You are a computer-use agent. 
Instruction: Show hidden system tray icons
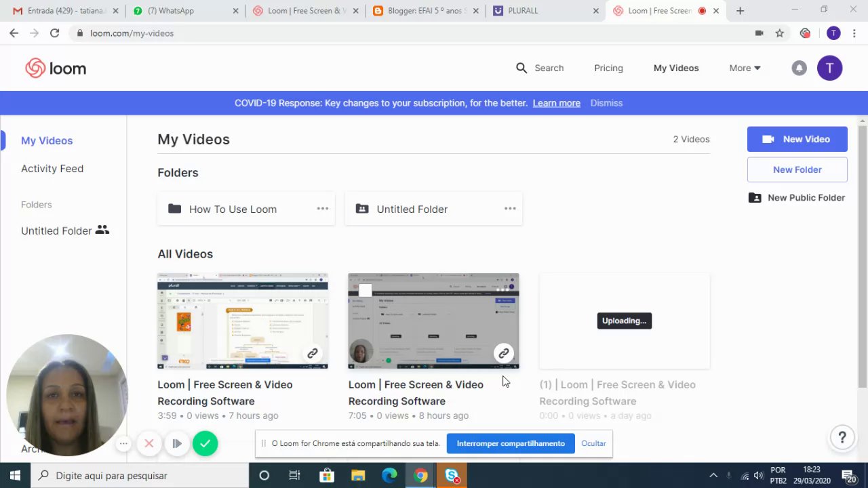(713, 475)
